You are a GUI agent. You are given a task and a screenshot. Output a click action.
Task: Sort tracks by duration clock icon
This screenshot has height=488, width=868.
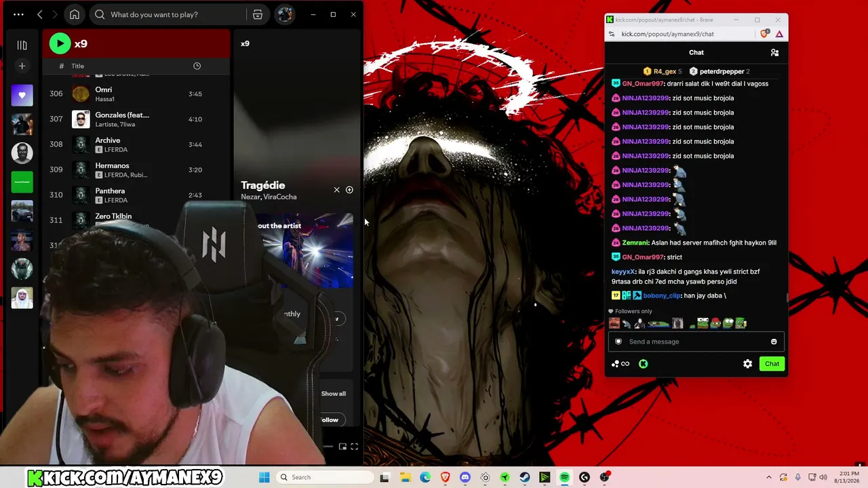197,66
